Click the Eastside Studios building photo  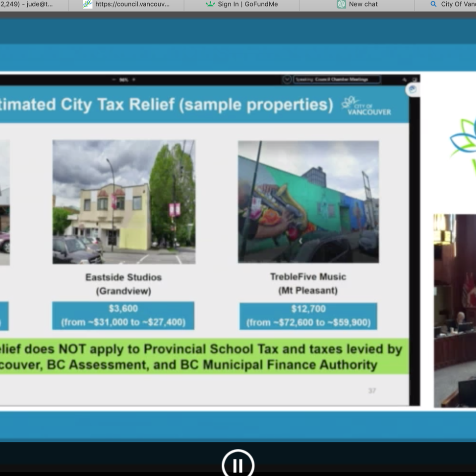coord(124,202)
